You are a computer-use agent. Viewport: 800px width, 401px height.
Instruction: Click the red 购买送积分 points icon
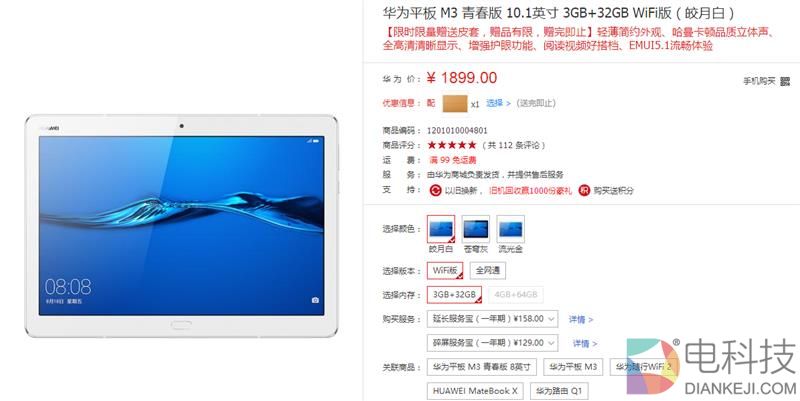point(584,191)
